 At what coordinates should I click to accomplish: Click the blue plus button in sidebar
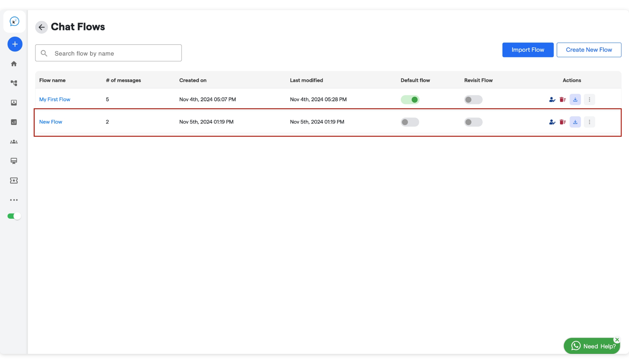[x=15, y=44]
